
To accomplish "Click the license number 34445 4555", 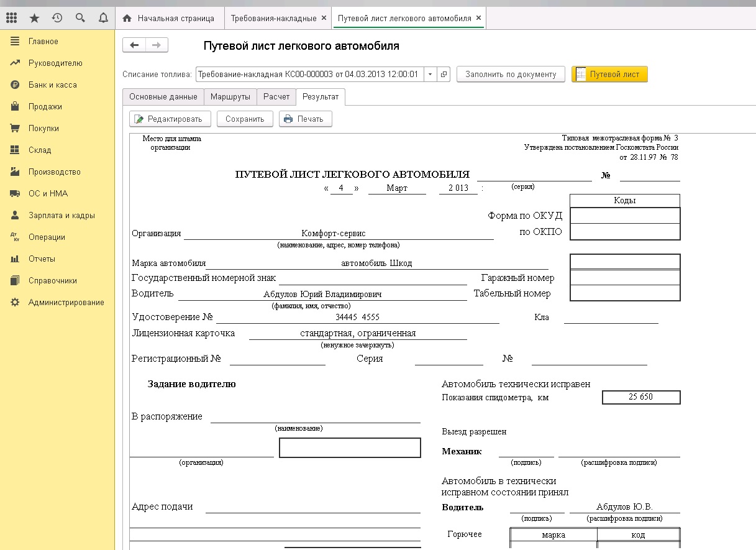I will tap(357, 318).
